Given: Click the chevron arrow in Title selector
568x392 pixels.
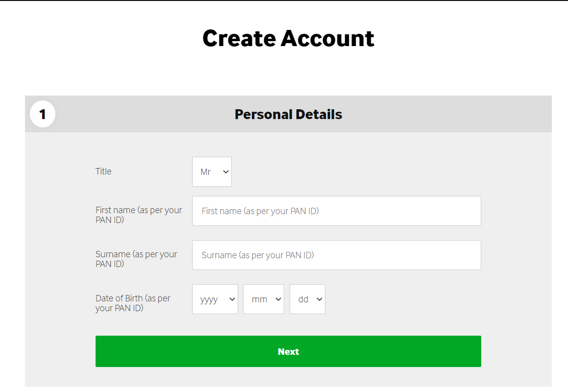Looking at the screenshot, I should [x=225, y=171].
